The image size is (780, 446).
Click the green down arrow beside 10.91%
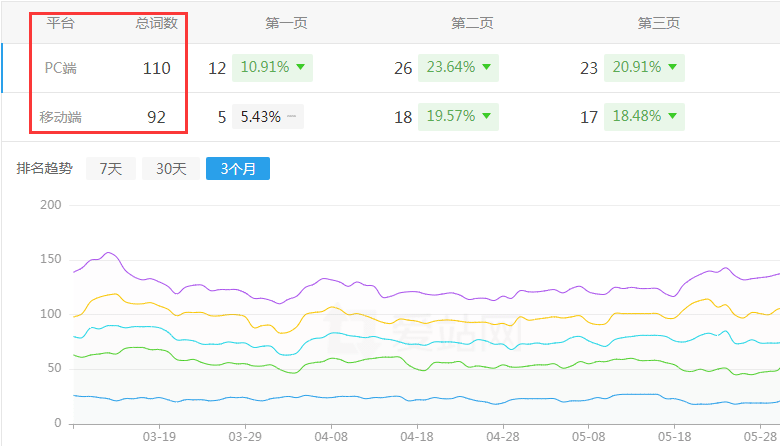click(x=300, y=68)
